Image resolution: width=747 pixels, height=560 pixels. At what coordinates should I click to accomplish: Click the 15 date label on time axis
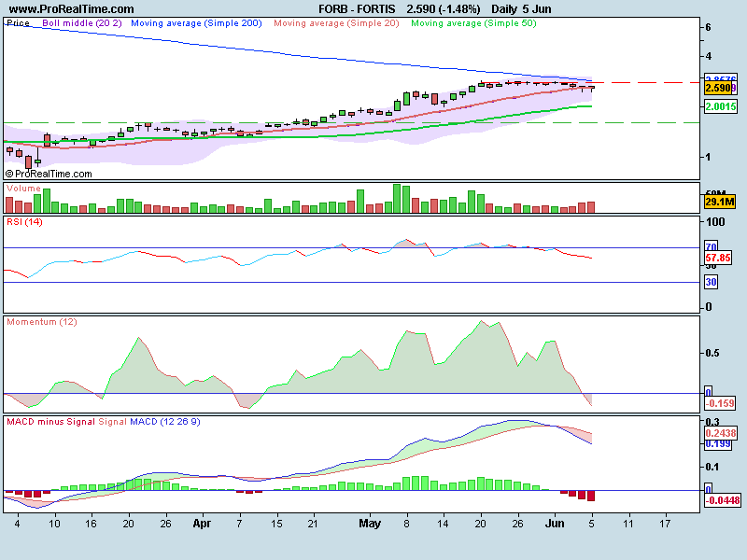(276, 524)
